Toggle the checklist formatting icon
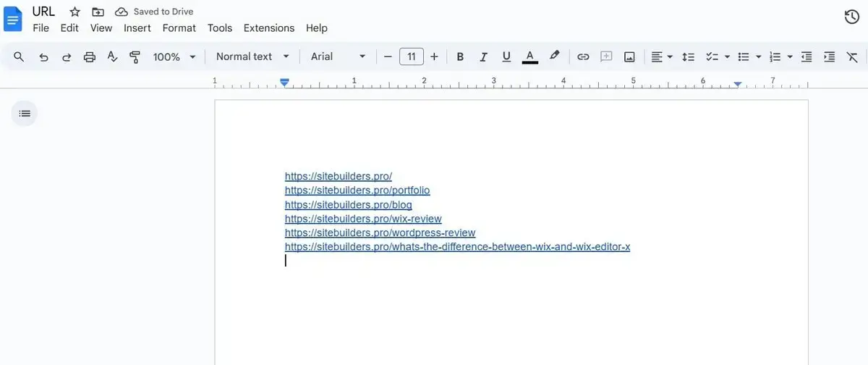The image size is (868, 365). coord(711,56)
